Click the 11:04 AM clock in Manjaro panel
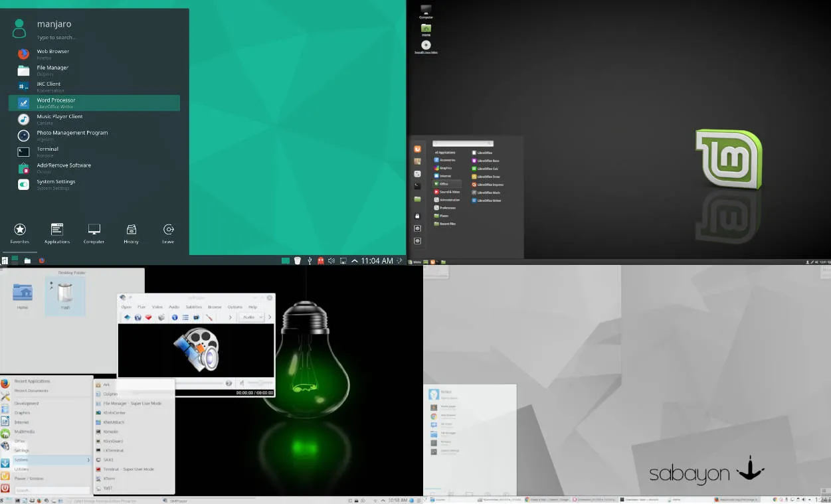Screen dimensions: 831x504 point(377,261)
